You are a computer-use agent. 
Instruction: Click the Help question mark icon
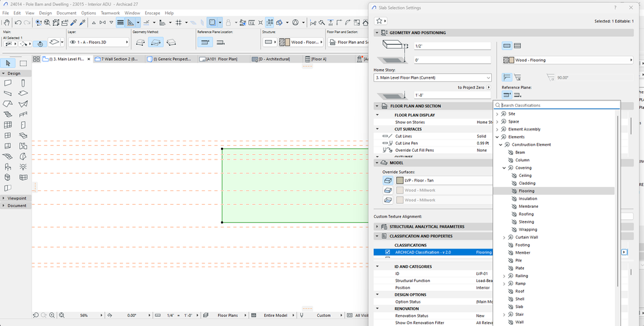(x=614, y=8)
